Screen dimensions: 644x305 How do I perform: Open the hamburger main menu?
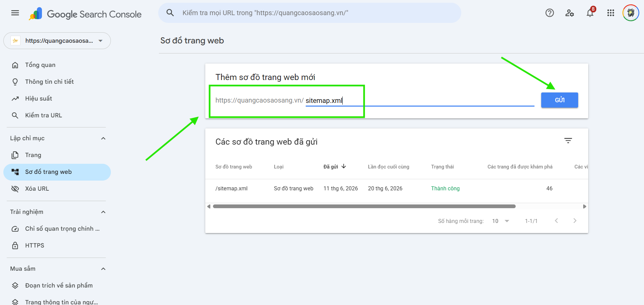click(x=15, y=13)
